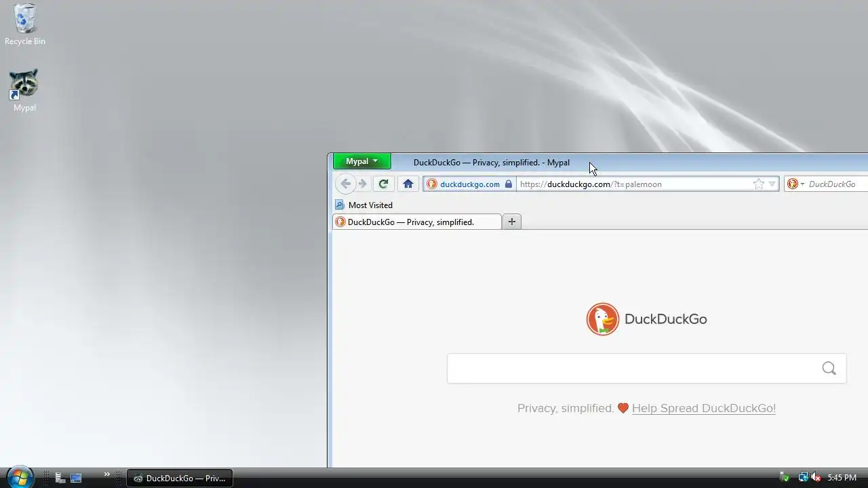Click the magnifier search button on page

pos(829,368)
